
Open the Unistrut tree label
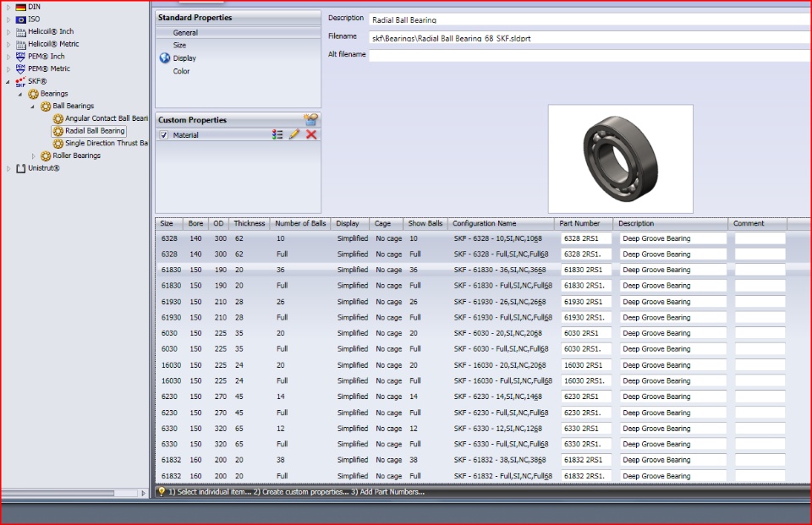(x=44, y=168)
